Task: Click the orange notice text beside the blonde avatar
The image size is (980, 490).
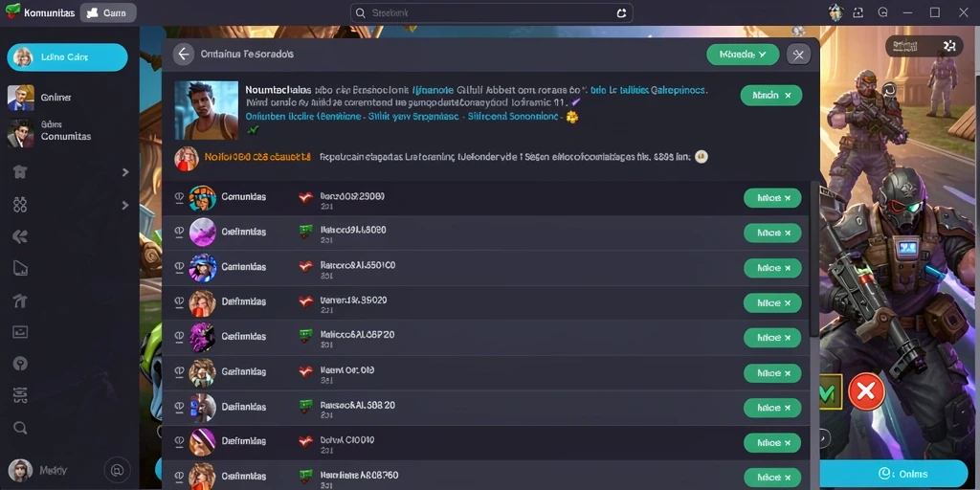Action: click(x=256, y=158)
